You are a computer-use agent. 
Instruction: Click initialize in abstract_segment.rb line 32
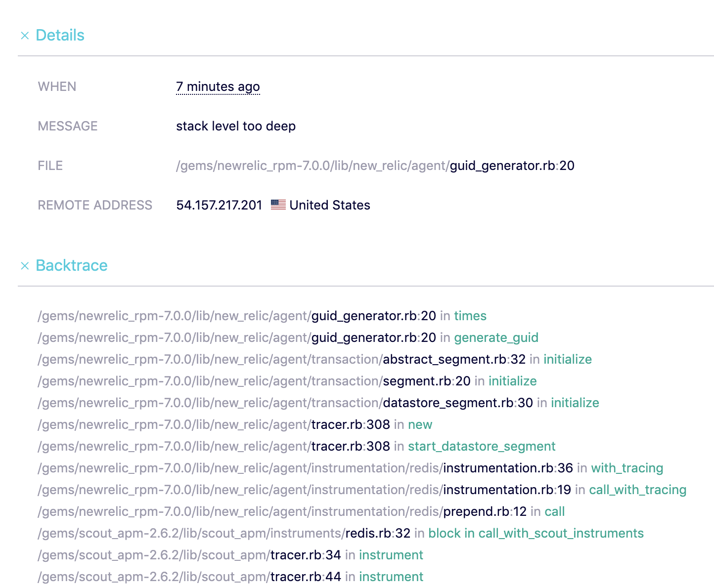click(567, 359)
